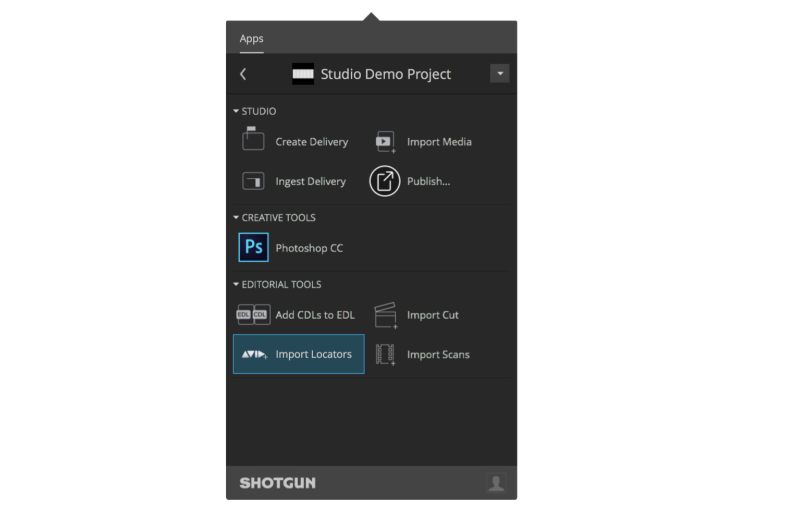Click the Studio Demo Project thumbnail
The image size is (812, 510).
click(303, 74)
